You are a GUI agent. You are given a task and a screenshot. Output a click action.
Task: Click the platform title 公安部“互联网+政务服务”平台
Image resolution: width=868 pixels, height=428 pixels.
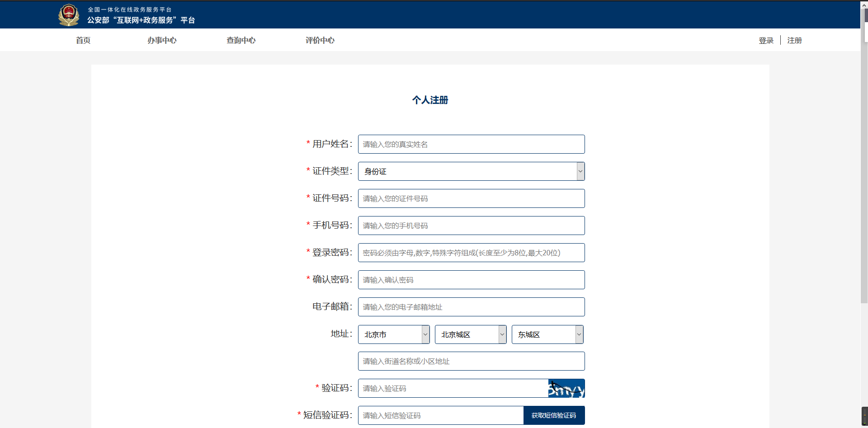point(141,20)
